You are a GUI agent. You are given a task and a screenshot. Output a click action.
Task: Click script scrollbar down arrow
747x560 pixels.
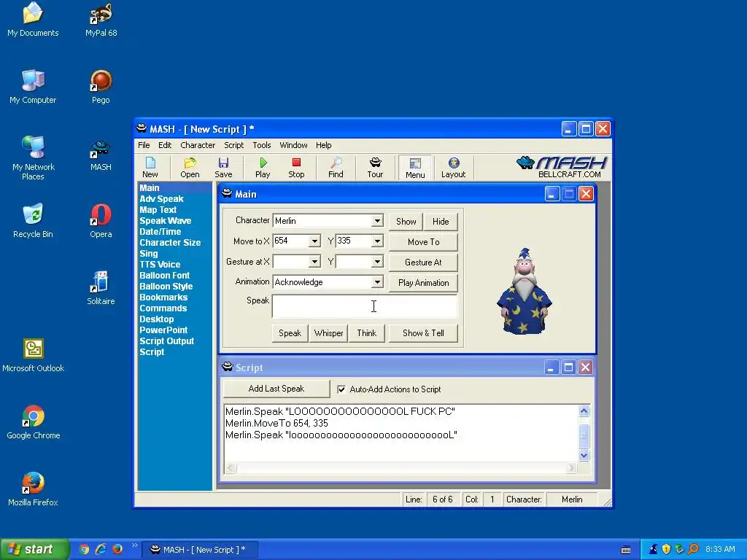(x=584, y=456)
